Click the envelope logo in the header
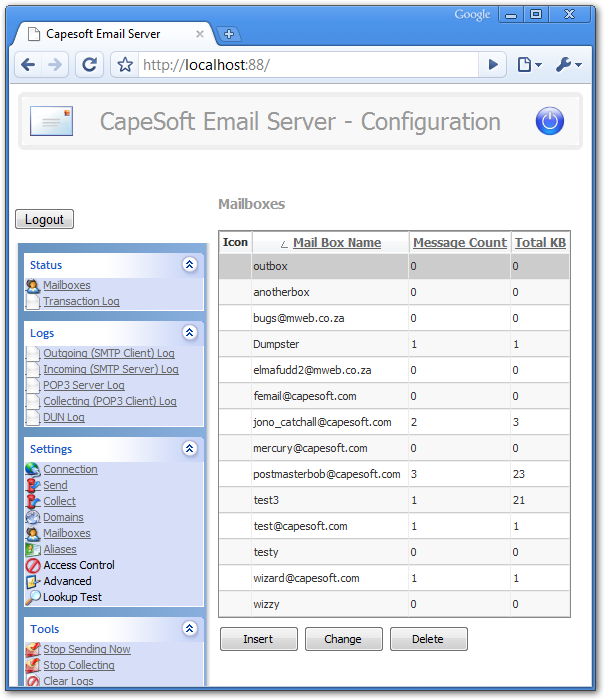Viewport: 605px width, 700px height. 51,121
